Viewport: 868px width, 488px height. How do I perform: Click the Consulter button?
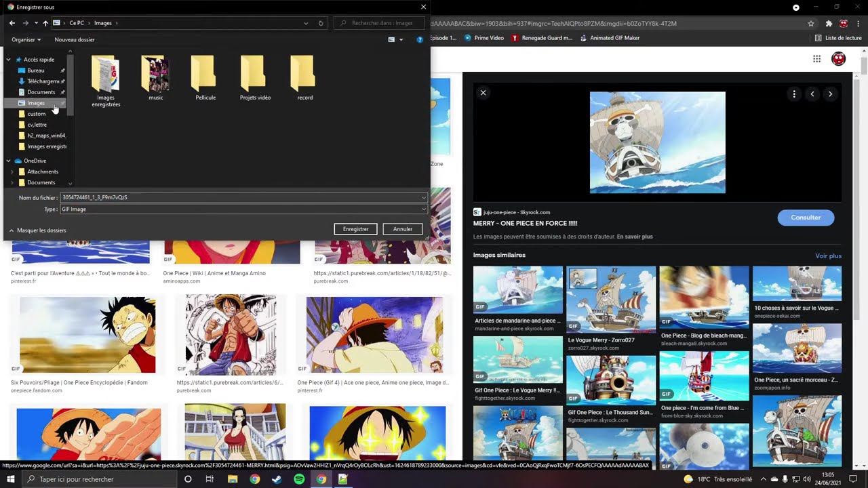(x=806, y=218)
